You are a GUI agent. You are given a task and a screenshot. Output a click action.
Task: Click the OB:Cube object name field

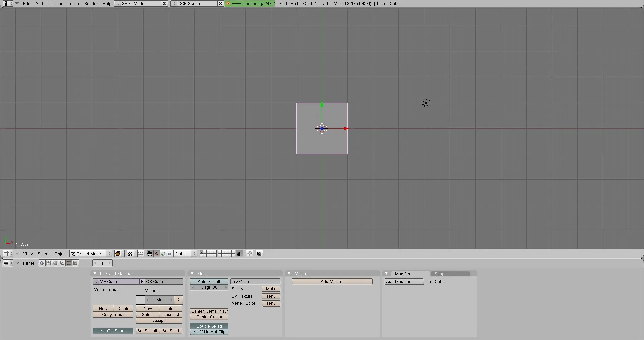(x=164, y=282)
